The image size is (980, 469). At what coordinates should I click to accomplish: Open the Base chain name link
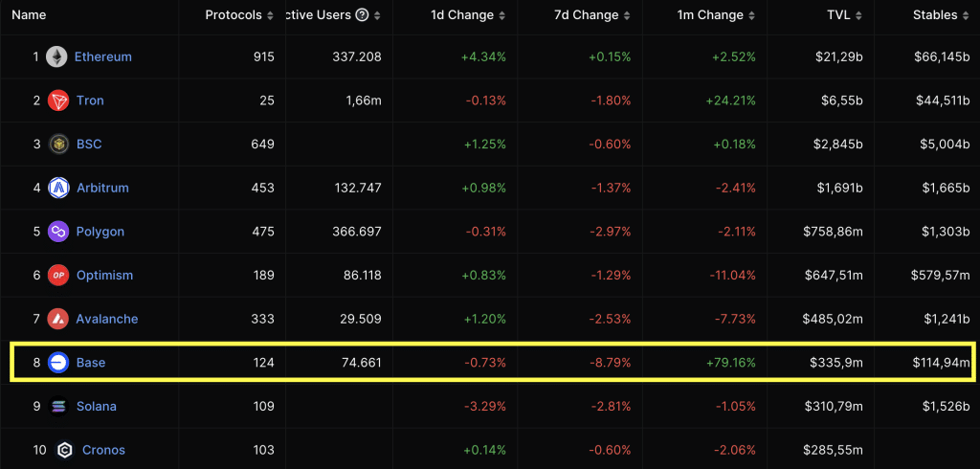click(x=91, y=363)
